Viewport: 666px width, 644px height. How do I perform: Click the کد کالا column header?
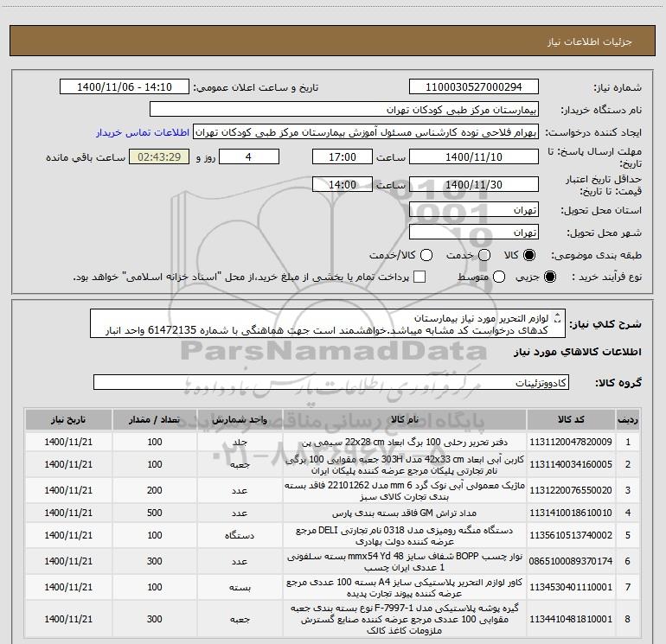(571, 420)
